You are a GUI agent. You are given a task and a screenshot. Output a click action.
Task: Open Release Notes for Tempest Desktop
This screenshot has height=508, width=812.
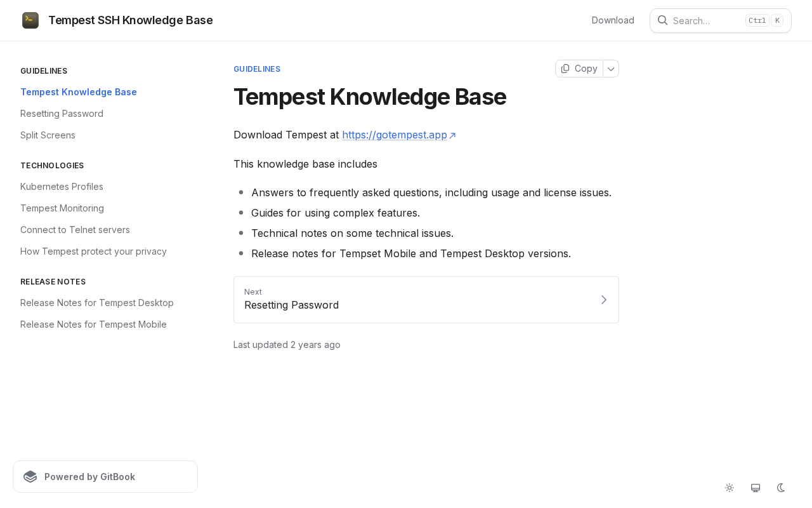97,303
